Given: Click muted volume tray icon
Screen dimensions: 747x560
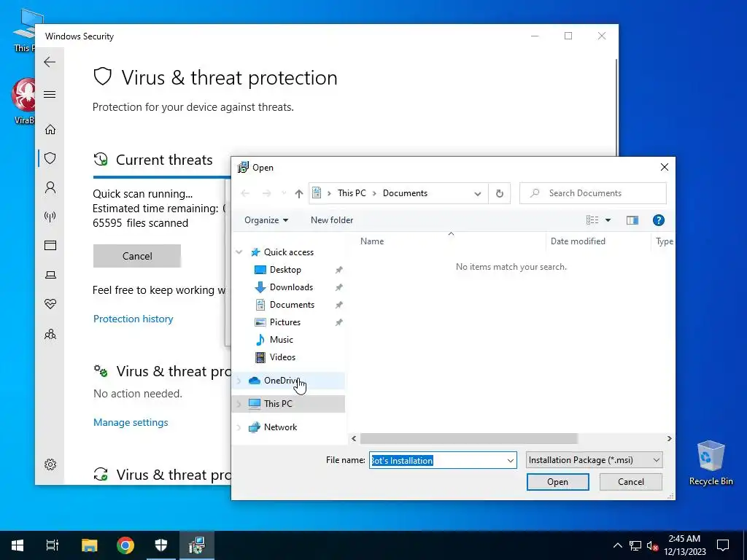Looking at the screenshot, I should point(652,545).
